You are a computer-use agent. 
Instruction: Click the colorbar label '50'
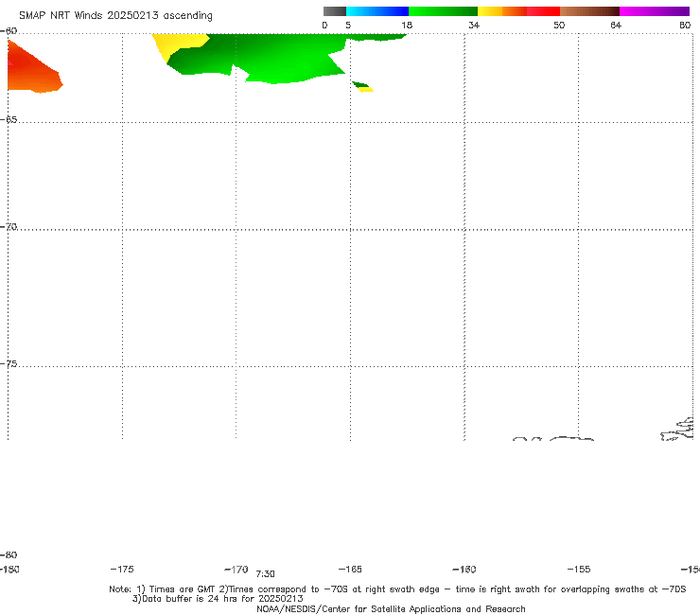coord(559,25)
